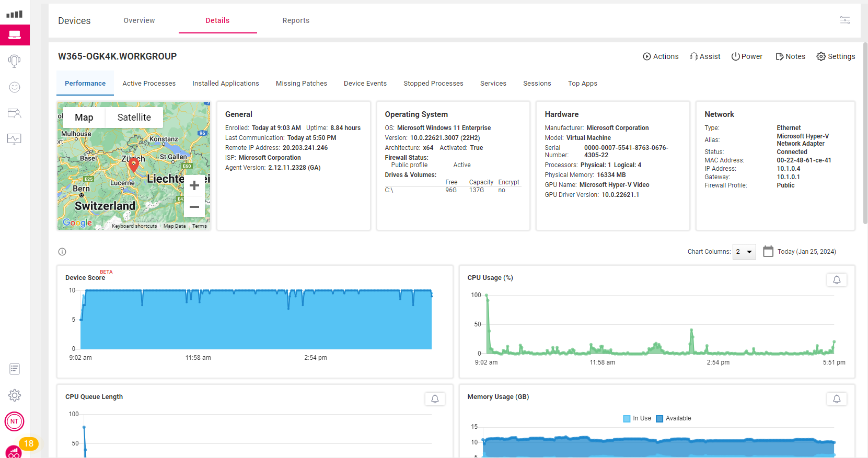Switch map to Map view

pos(84,118)
